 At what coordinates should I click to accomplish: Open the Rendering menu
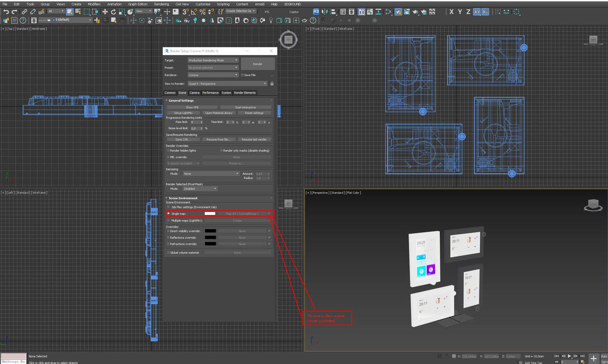click(x=161, y=4)
